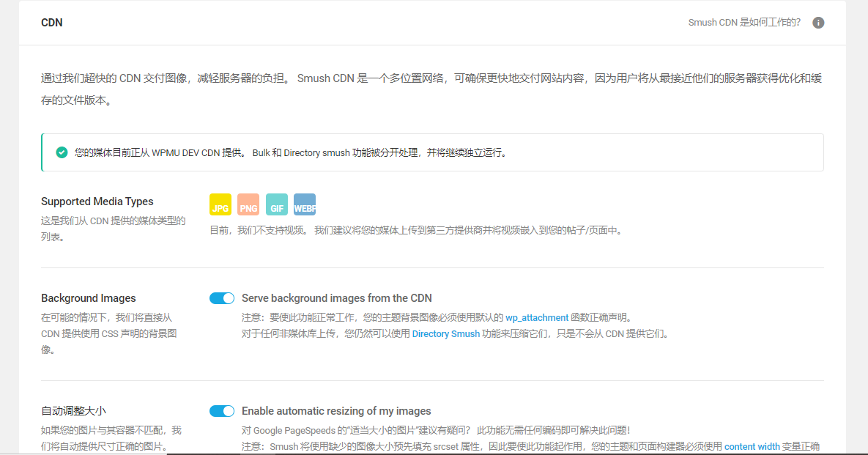Viewport: 868px width, 455px height.
Task: Click the JPG supported media type icon
Action: pyautogui.click(x=220, y=204)
